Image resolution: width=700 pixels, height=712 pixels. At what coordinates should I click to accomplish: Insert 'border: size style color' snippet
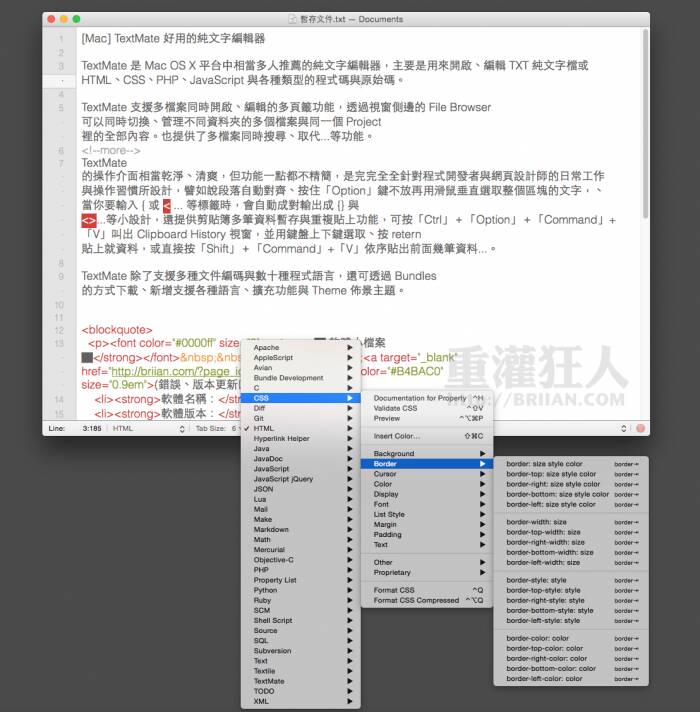click(571, 464)
